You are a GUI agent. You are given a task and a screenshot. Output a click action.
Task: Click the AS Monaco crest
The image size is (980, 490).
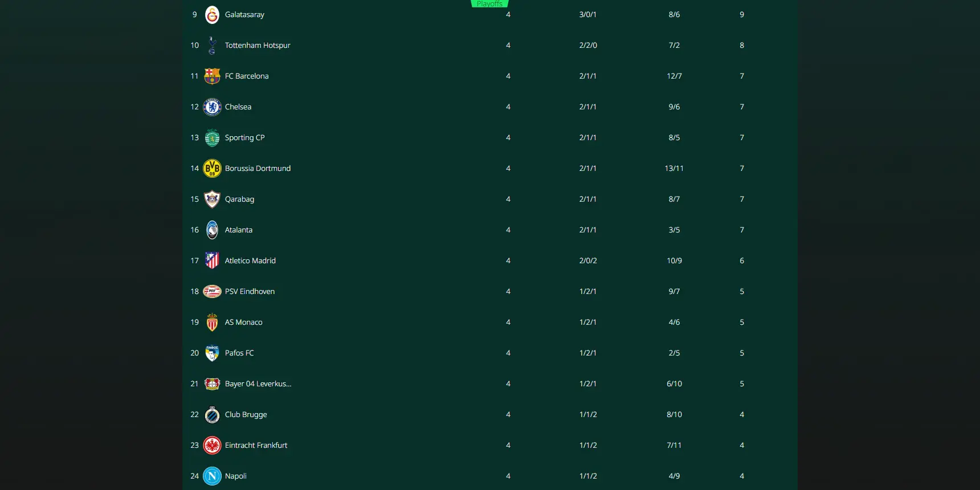click(212, 322)
